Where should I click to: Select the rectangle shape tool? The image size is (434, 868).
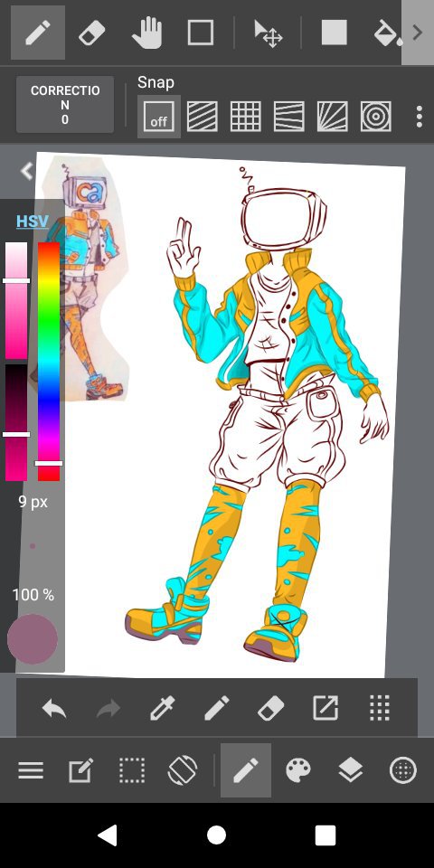pos(201,33)
